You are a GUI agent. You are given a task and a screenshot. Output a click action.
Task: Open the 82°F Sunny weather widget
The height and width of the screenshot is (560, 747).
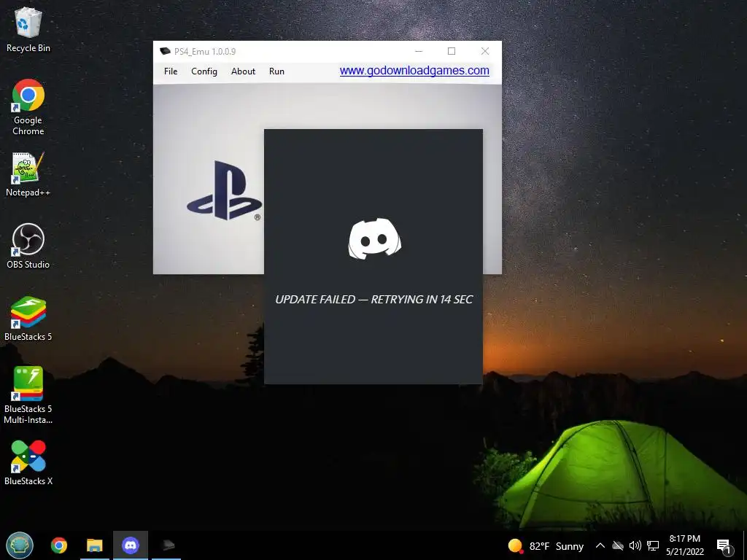click(546, 545)
